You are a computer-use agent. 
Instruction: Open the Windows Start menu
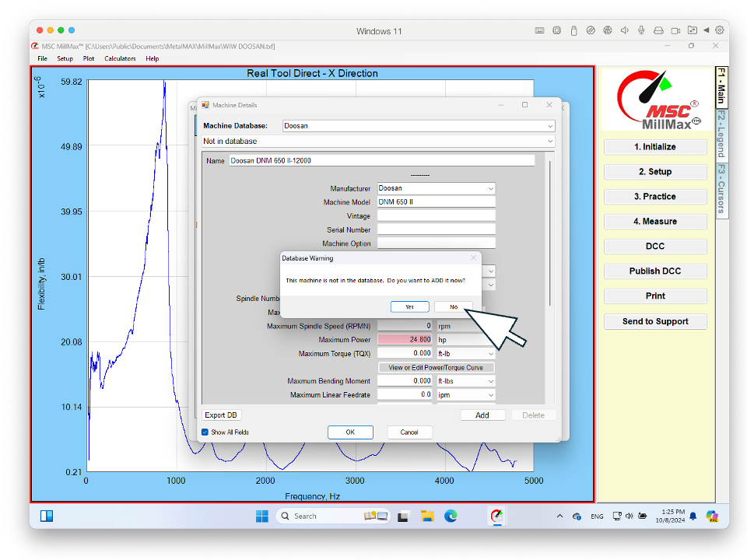[x=262, y=516]
